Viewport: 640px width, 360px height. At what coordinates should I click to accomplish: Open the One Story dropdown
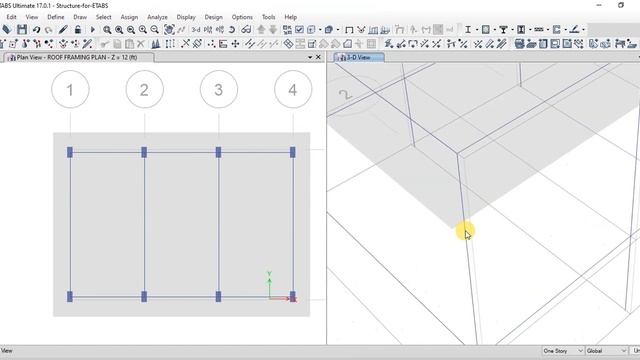[563, 351]
